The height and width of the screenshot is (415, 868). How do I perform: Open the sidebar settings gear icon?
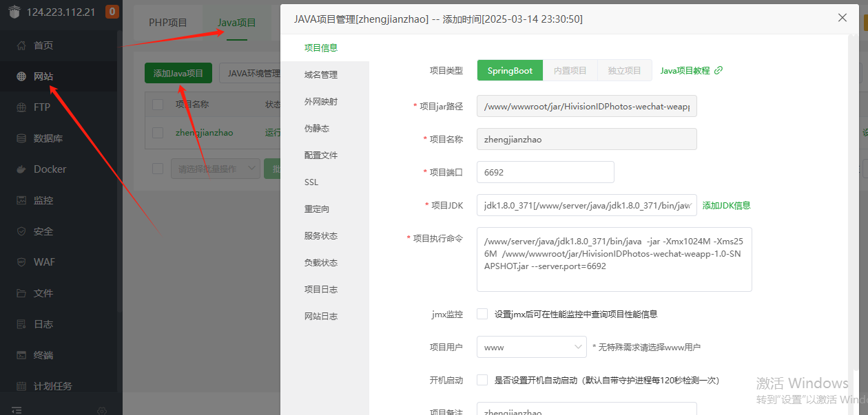pos(102,411)
